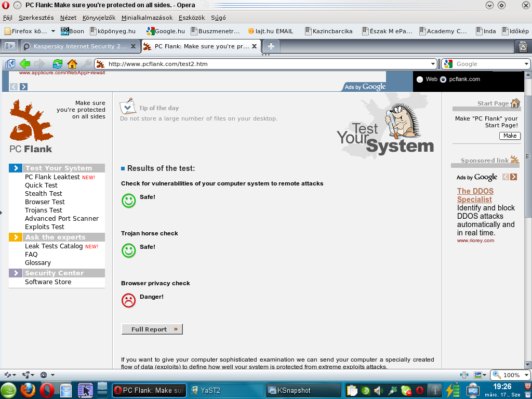Open the Stealth Test link
The height and width of the screenshot is (399, 532).
[44, 193]
